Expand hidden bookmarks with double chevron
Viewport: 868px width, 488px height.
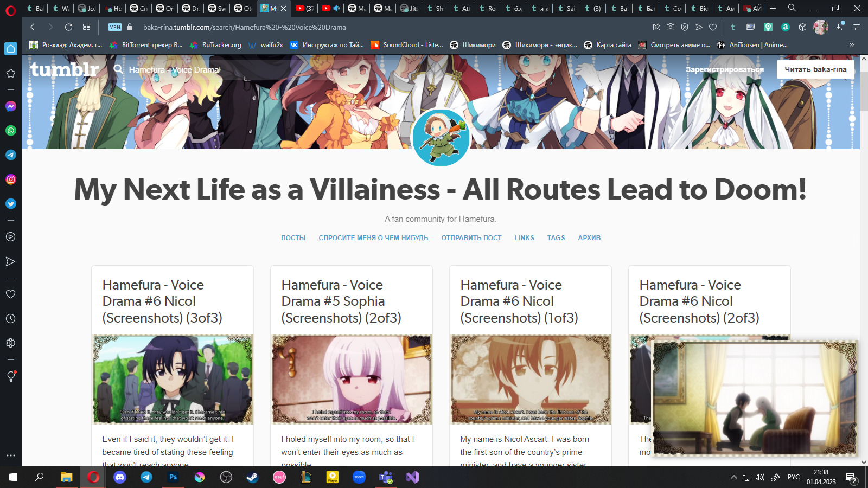pyautogui.click(x=851, y=45)
